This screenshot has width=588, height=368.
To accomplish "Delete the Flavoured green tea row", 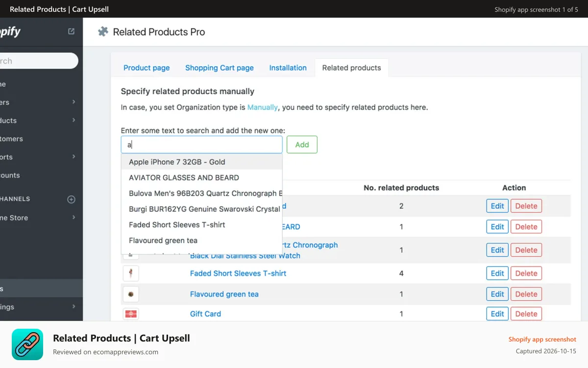I will pyautogui.click(x=526, y=294).
